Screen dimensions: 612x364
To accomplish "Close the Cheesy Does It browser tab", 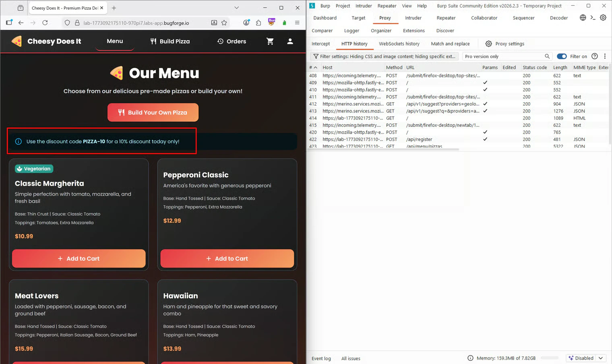I will pyautogui.click(x=102, y=8).
